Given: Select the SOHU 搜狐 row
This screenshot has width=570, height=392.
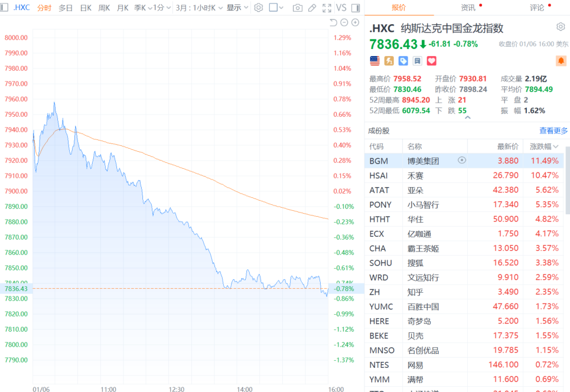Looking at the screenshot, I should [x=464, y=263].
